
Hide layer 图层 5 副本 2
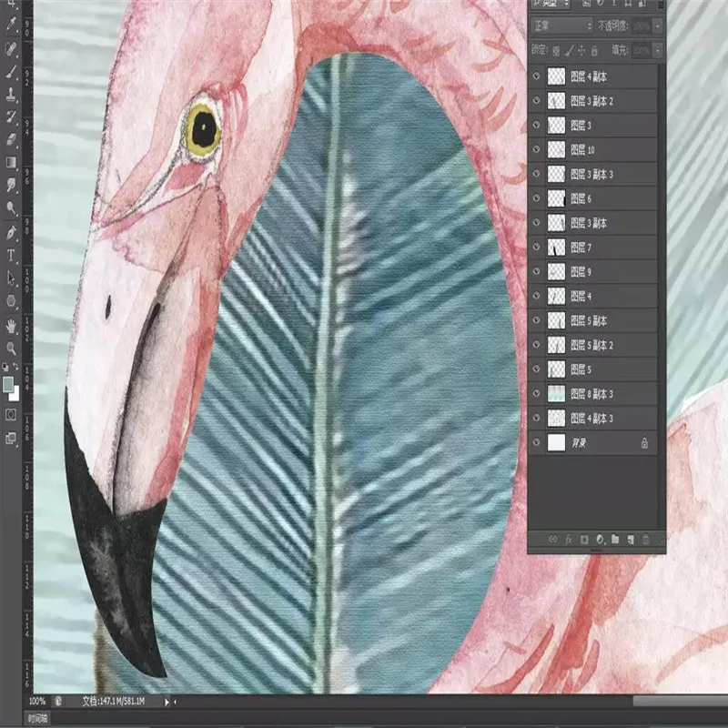coord(537,345)
